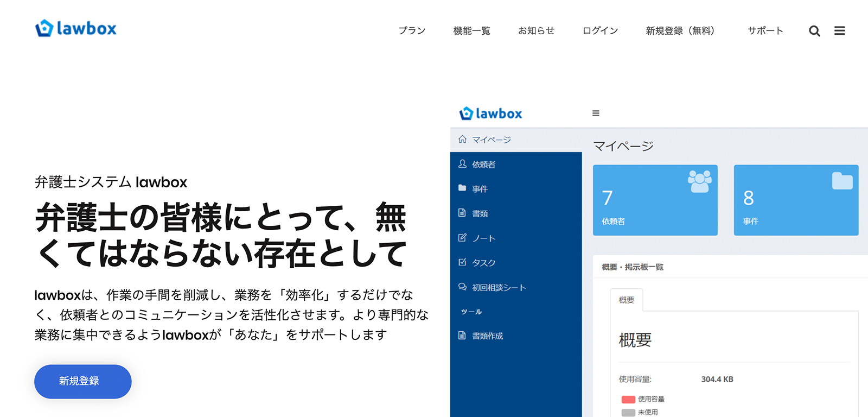868x417 pixels.
Task: Click the folder icon beside 事件
Action: point(462,188)
